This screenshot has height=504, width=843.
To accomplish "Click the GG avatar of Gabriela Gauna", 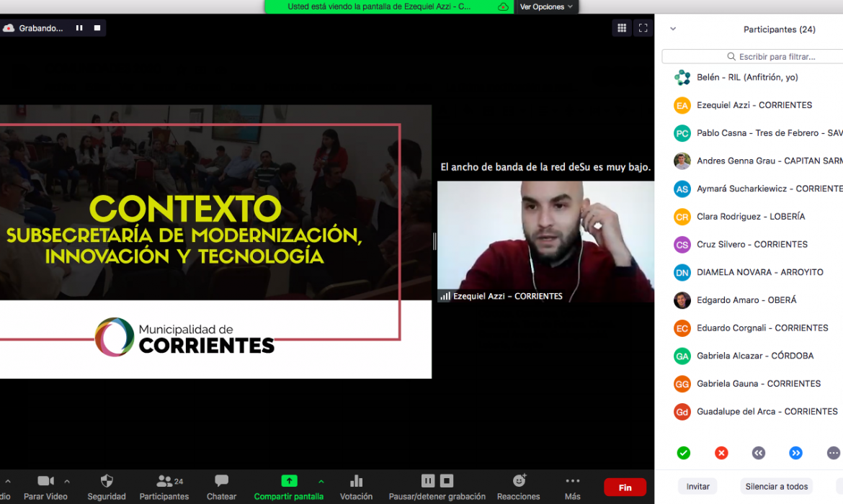I will click(x=682, y=384).
